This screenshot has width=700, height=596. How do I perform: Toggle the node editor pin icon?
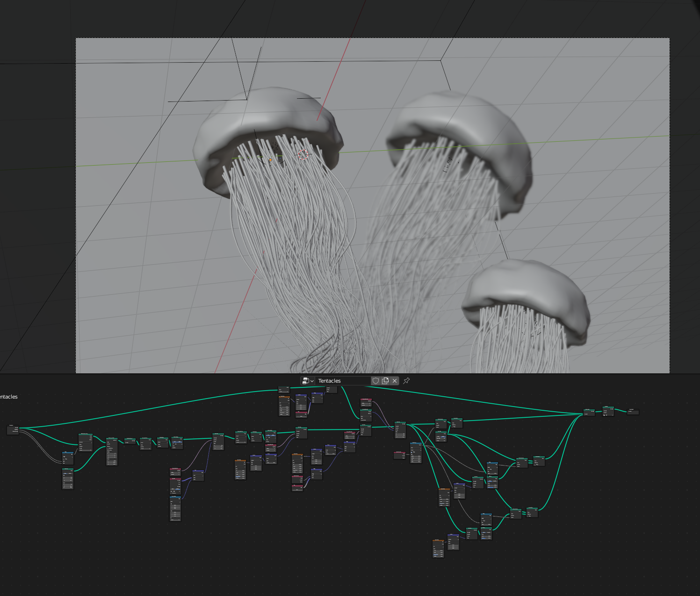(406, 381)
